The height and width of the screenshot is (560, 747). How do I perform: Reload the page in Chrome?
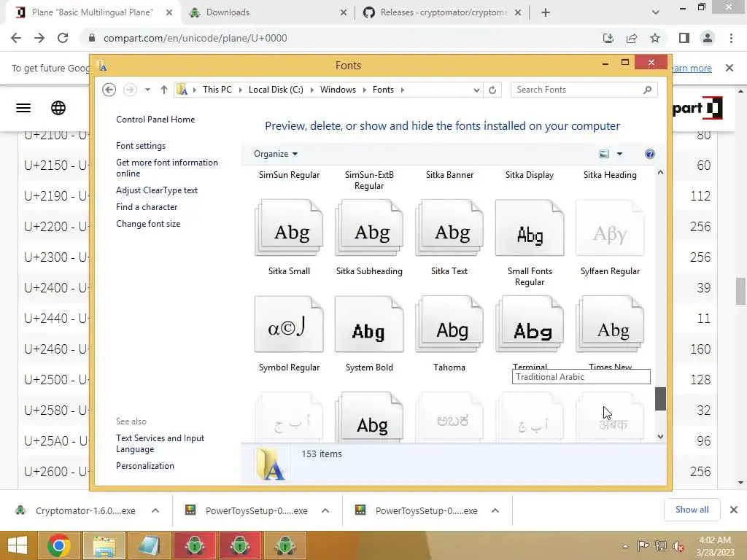pos(63,38)
